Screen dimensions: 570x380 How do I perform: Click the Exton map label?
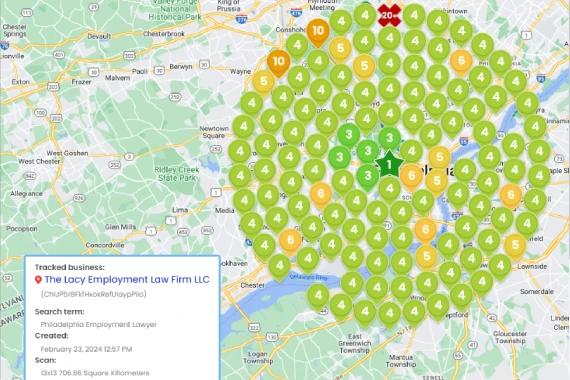tap(20, 82)
